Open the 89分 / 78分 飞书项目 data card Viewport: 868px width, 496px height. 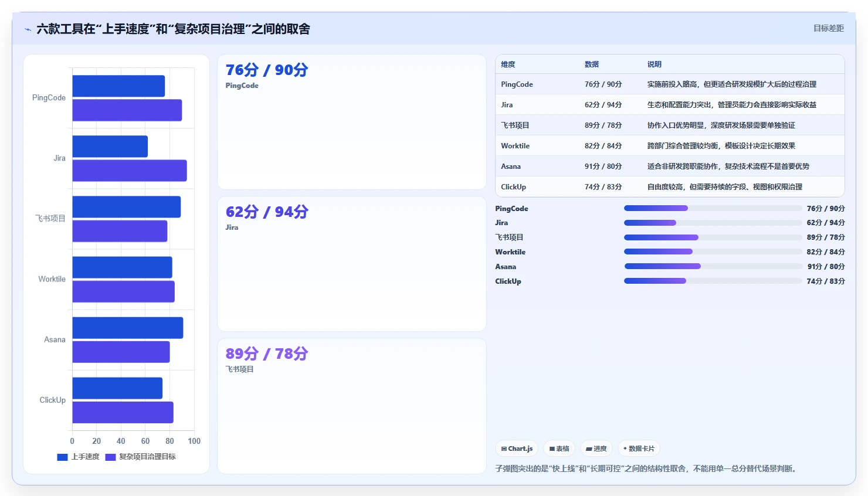pos(352,406)
